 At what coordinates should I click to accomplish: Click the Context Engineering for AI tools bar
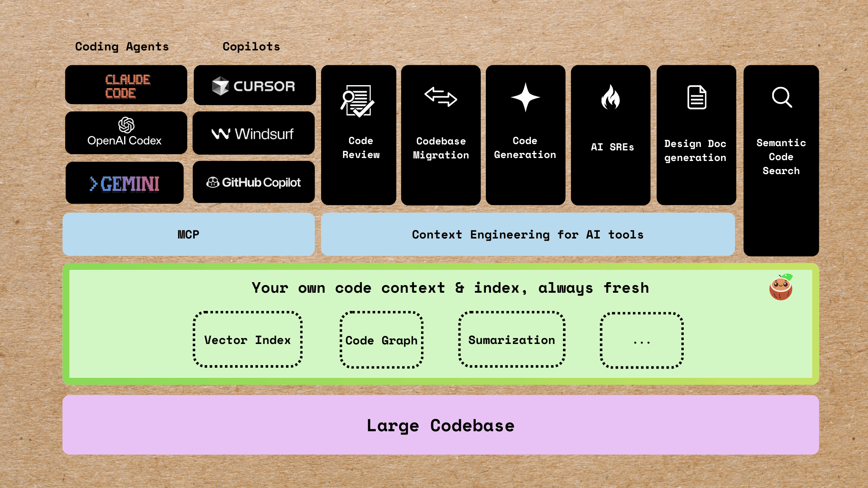527,234
